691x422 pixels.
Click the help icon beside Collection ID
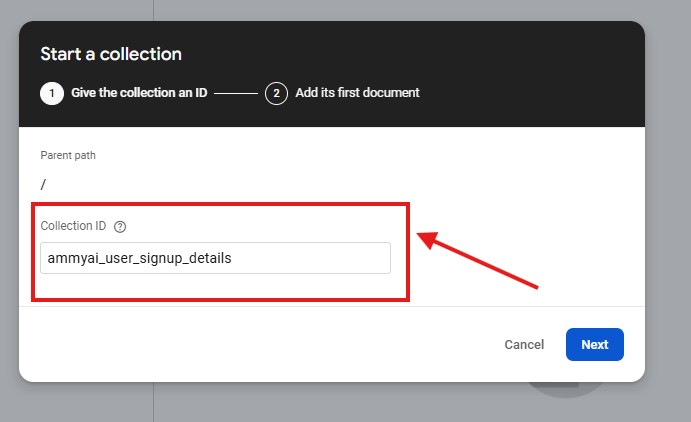(120, 227)
